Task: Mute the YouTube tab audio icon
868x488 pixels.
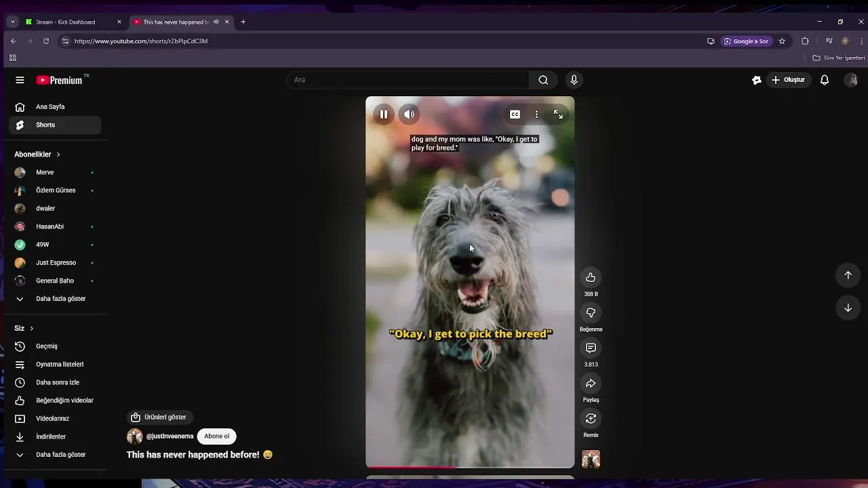Action: (x=216, y=22)
